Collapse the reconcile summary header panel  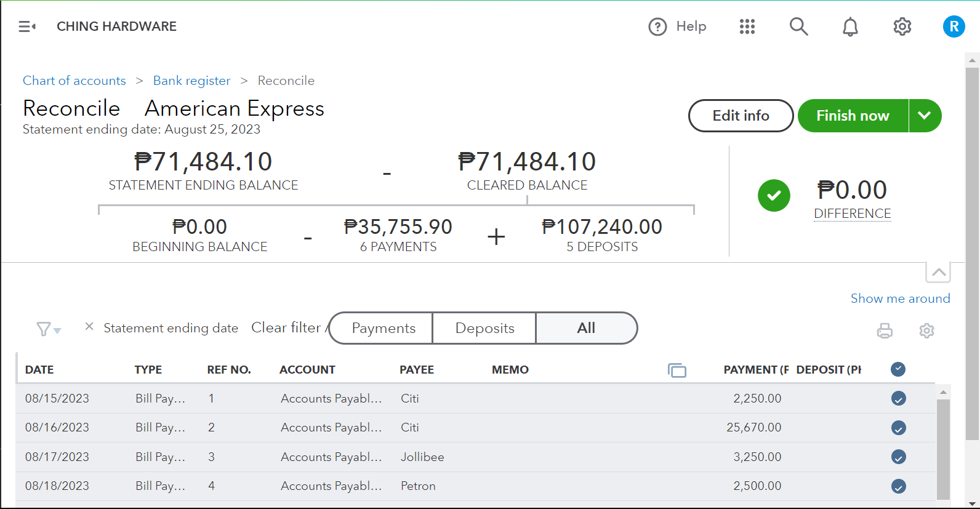tap(938, 272)
